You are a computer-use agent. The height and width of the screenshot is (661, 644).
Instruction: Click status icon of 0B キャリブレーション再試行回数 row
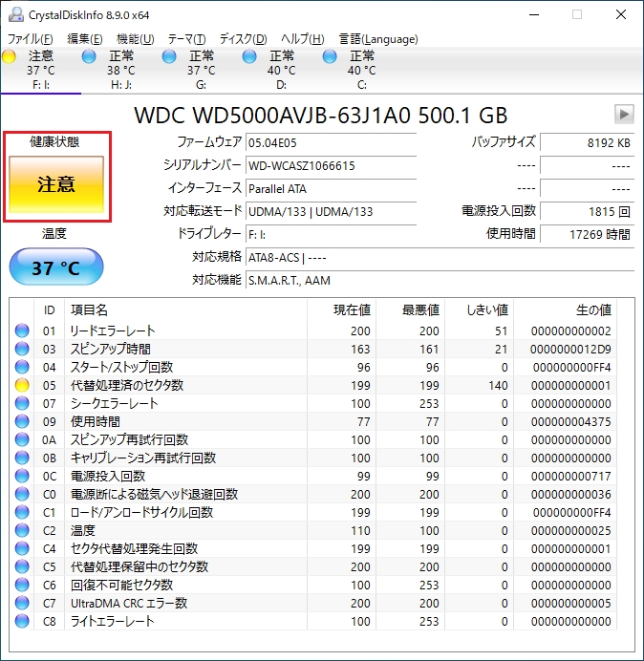tap(22, 458)
